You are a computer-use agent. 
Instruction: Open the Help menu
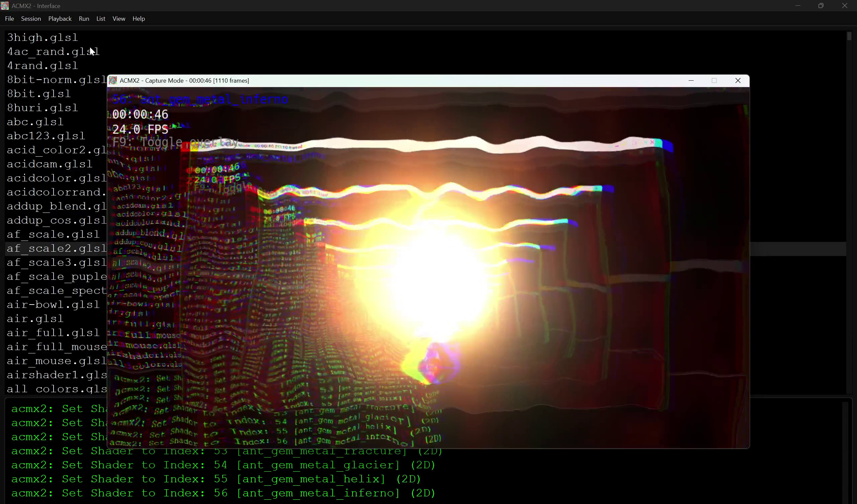tap(139, 19)
